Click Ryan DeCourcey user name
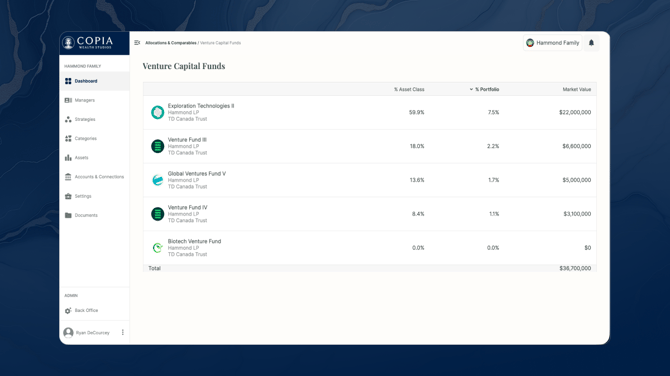The width and height of the screenshot is (670, 376). [x=93, y=333]
